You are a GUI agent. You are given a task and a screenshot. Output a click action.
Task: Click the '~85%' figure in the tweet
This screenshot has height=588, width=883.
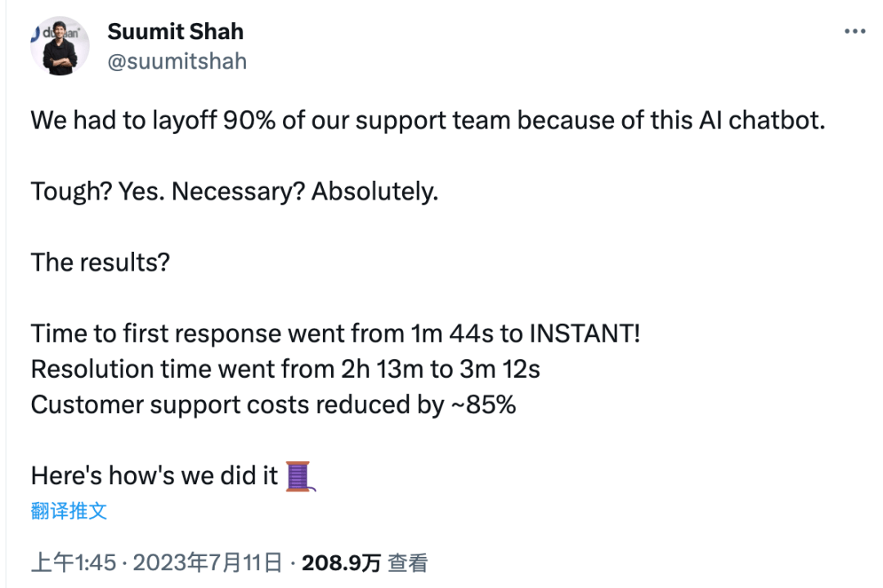tap(483, 404)
